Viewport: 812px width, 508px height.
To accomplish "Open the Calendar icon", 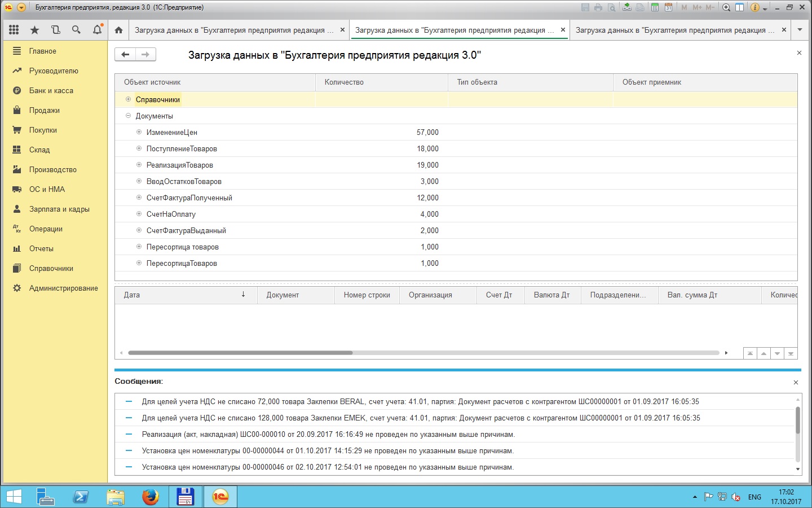I will pos(668,7).
